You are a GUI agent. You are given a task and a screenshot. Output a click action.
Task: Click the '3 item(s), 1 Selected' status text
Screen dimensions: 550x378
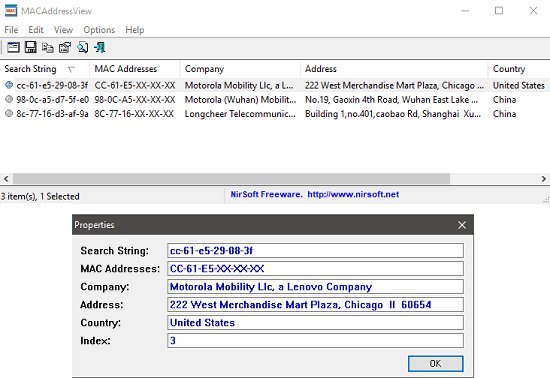(40, 196)
